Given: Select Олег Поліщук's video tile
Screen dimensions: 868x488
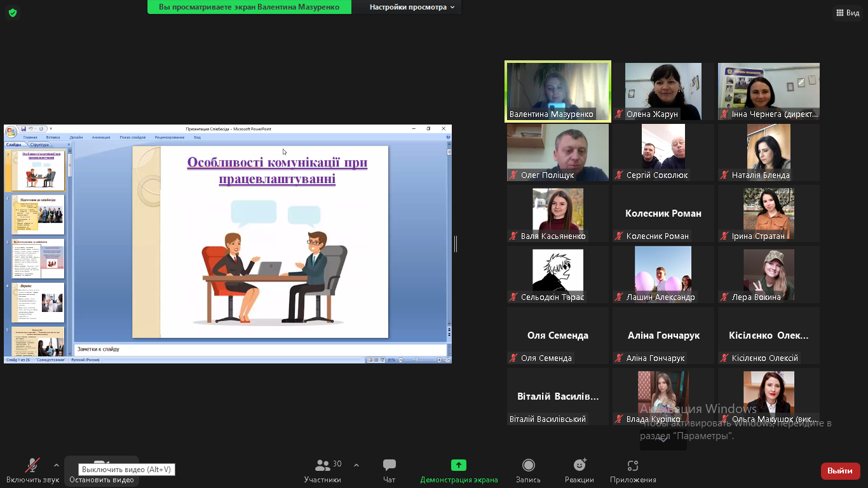Looking at the screenshot, I should pos(558,152).
